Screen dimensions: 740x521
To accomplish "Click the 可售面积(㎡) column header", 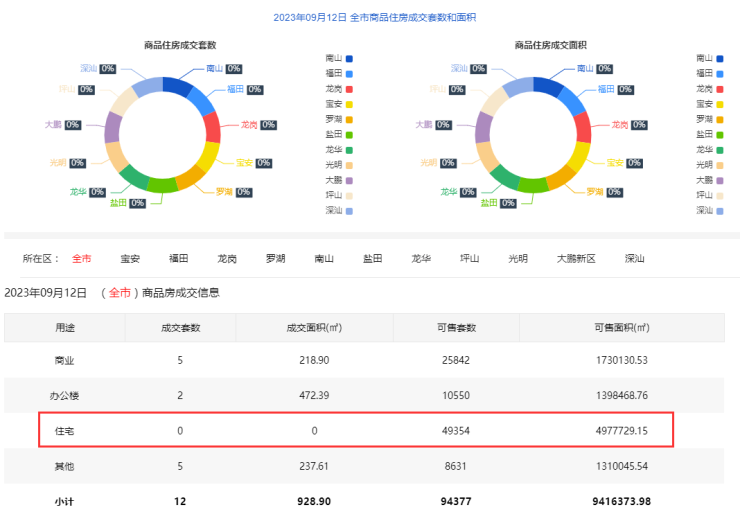I will click(620, 327).
